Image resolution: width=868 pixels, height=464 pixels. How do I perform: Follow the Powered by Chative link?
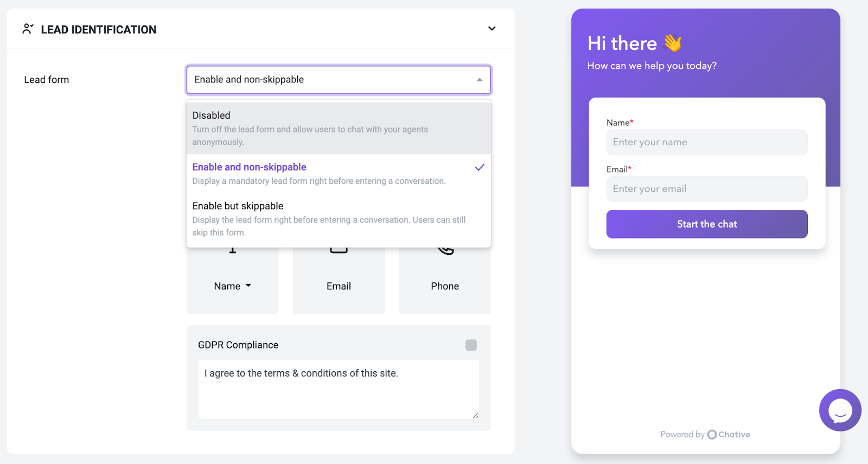[705, 434]
